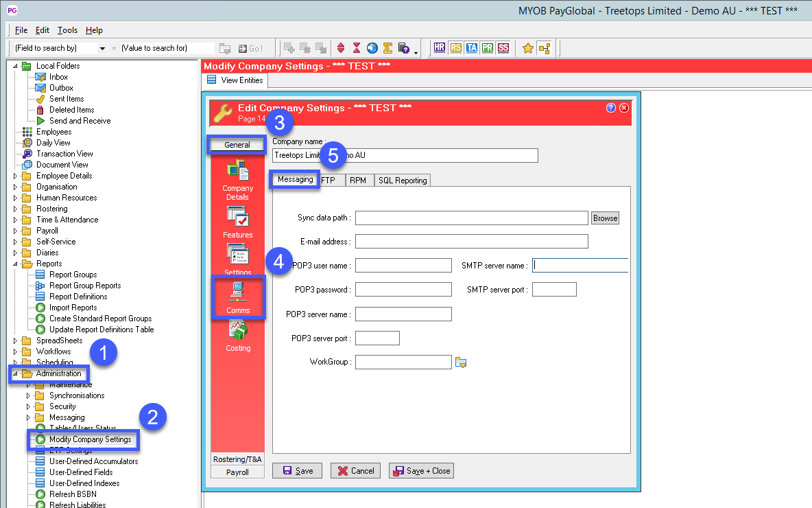Click the blue help icon in the dialog header

[x=611, y=108]
